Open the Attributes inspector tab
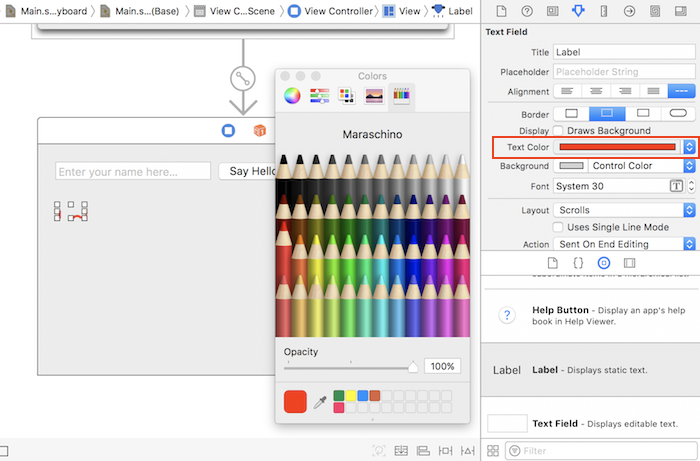Image resolution: width=700 pixels, height=461 pixels. pos(578,11)
